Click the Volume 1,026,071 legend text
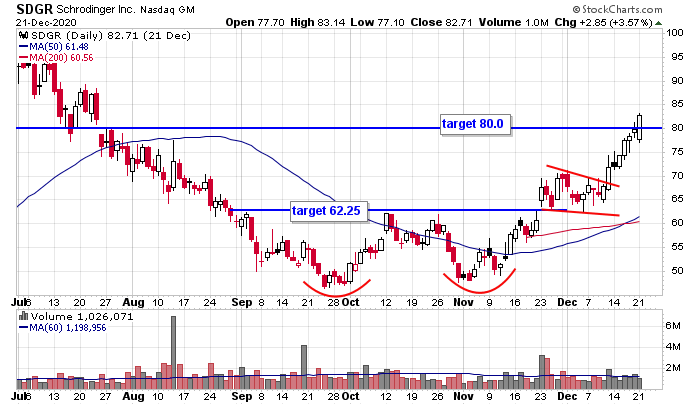The height and width of the screenshot is (405, 700). coord(82,317)
